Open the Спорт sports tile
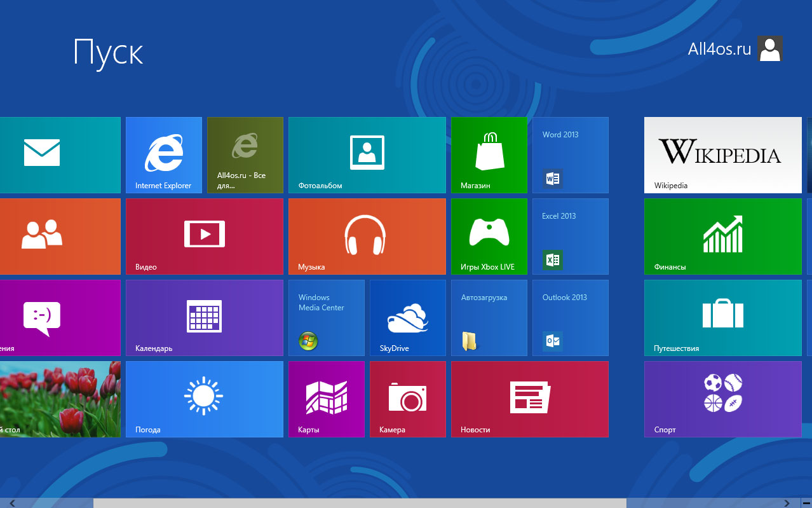The height and width of the screenshot is (508, 812). click(x=723, y=399)
